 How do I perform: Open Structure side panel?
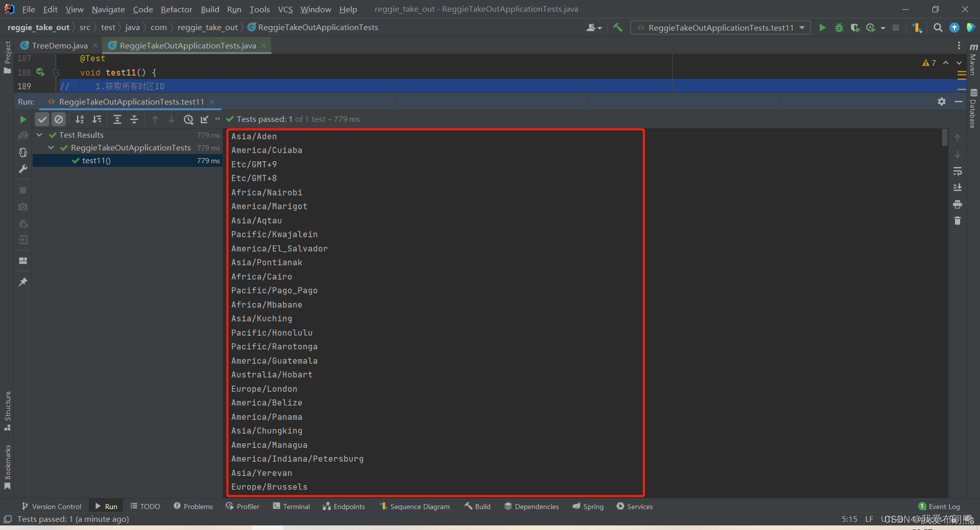coord(7,411)
